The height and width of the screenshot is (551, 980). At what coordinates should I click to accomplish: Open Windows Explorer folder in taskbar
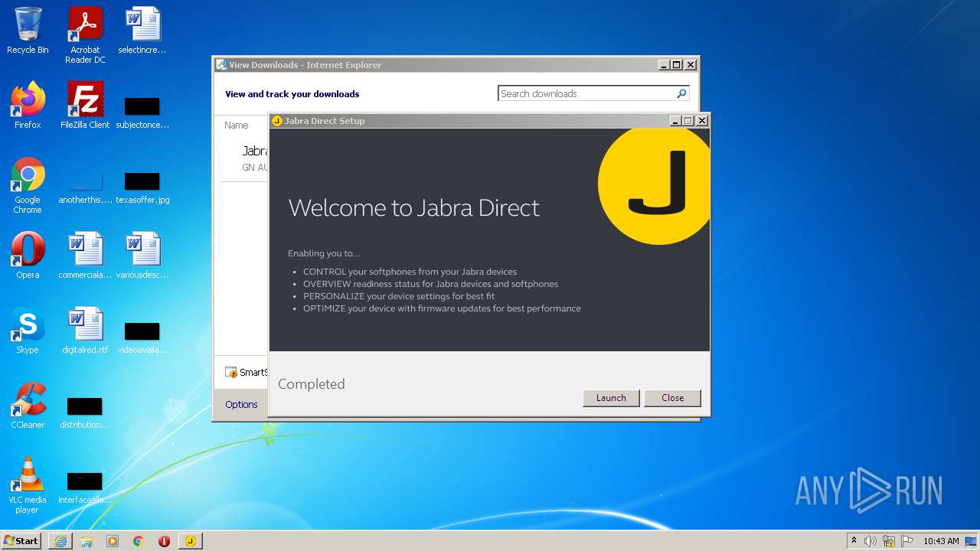pos(87,541)
